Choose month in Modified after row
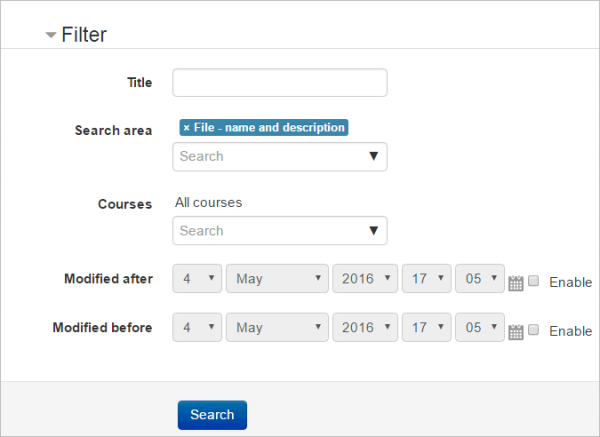The width and height of the screenshot is (600, 437). tap(277, 279)
